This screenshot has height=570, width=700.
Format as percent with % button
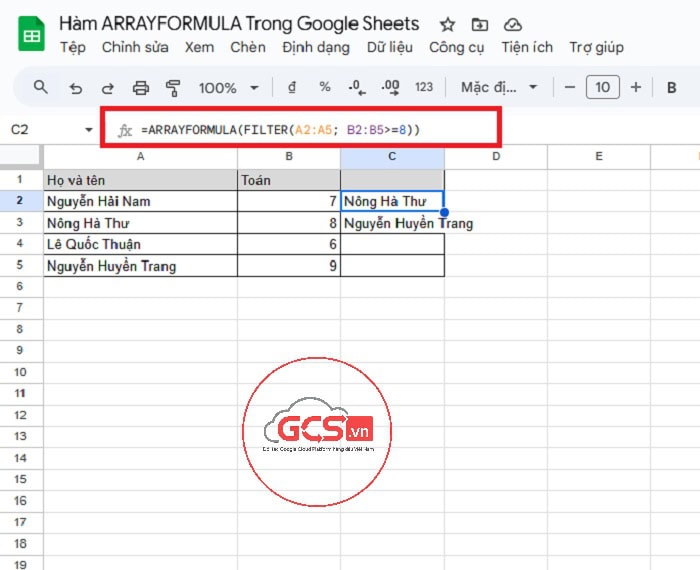324,87
